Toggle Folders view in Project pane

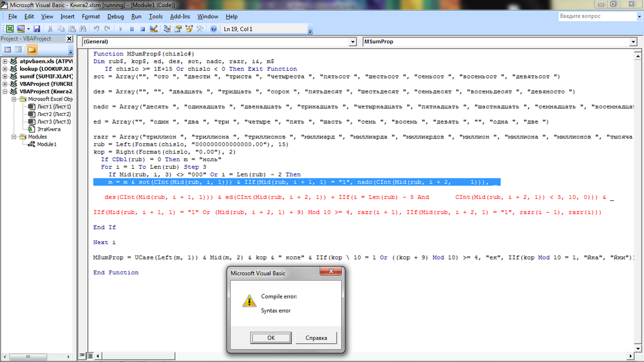click(31, 50)
